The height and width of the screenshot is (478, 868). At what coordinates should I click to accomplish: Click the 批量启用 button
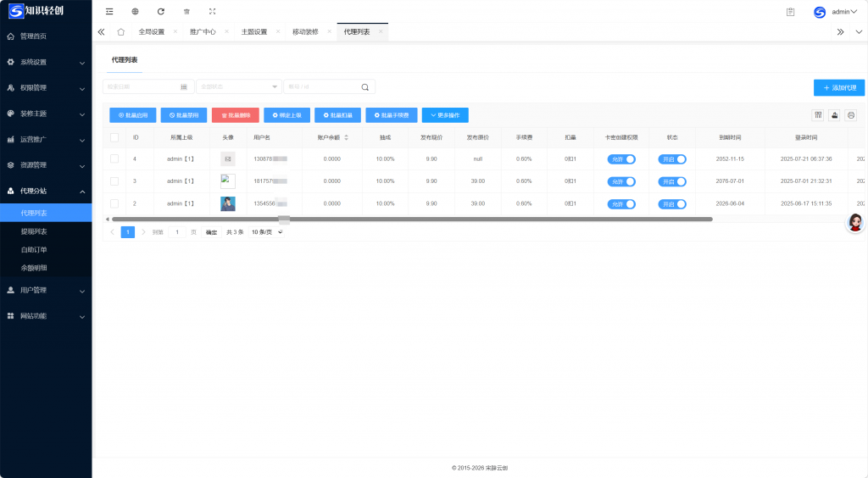tap(133, 115)
